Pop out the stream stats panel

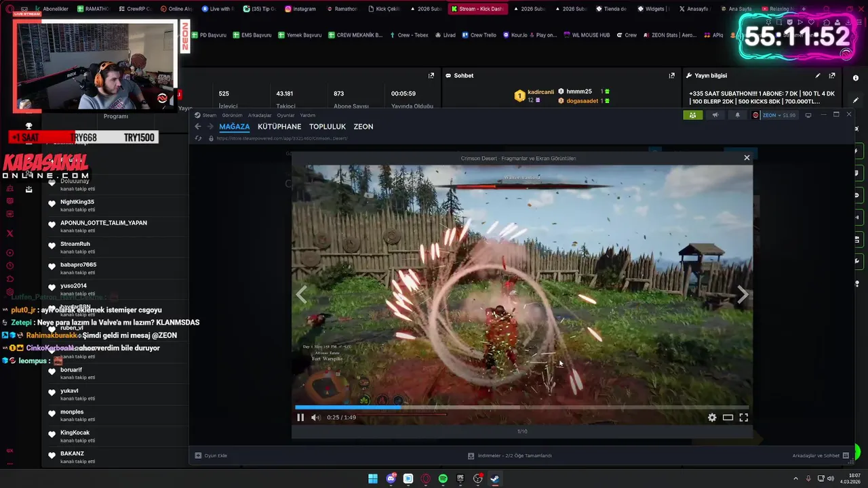click(431, 76)
